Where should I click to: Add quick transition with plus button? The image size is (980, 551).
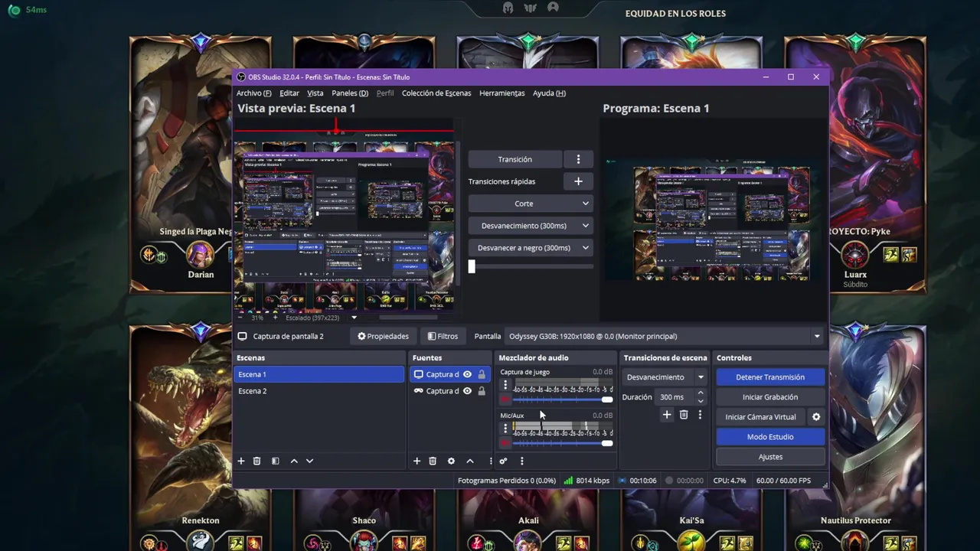pos(578,181)
